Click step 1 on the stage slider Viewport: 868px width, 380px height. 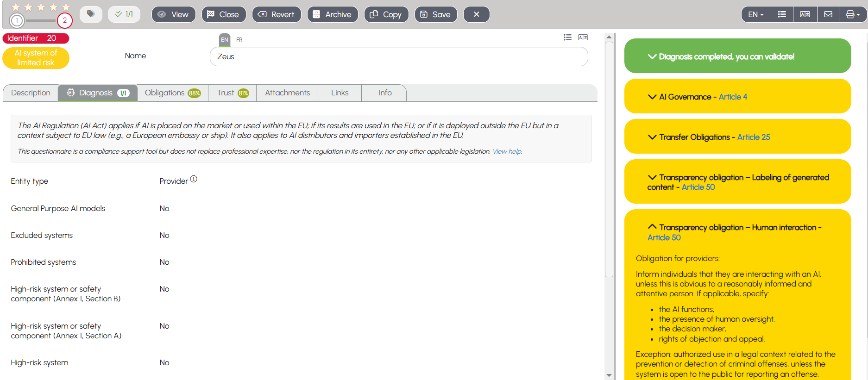click(x=17, y=20)
